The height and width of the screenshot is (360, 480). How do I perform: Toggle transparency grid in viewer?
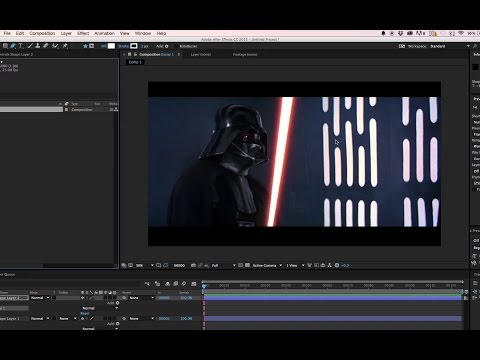click(247, 265)
